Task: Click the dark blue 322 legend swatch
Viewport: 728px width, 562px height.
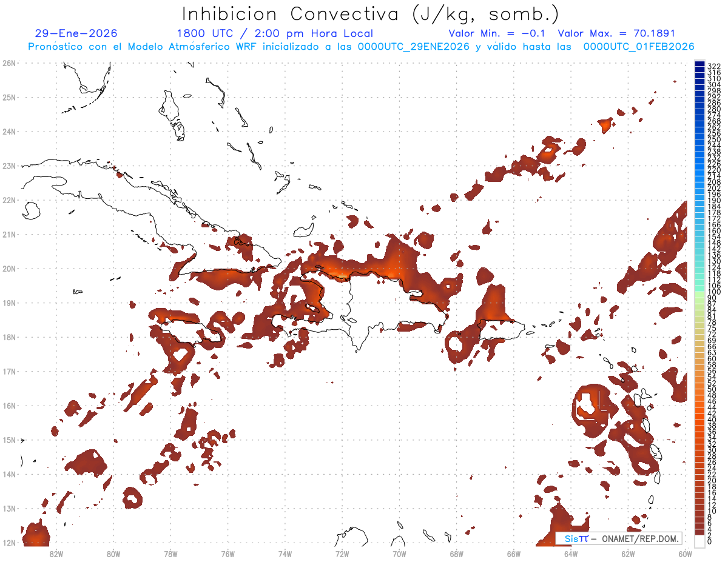Action: click(x=699, y=65)
